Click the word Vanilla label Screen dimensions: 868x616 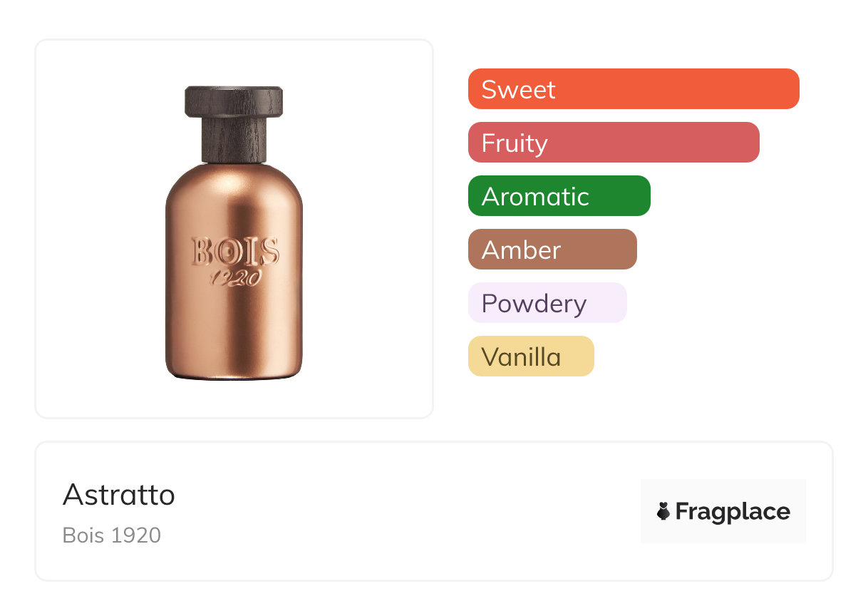pos(521,356)
